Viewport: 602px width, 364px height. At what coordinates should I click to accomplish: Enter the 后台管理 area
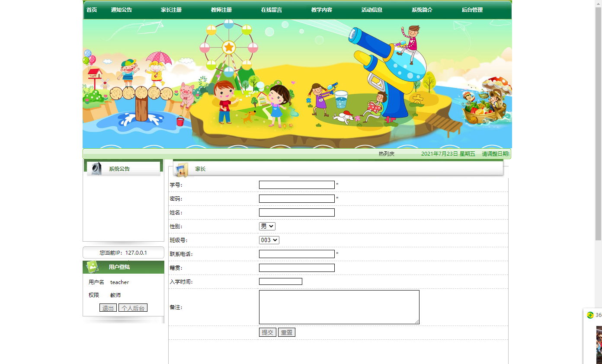pyautogui.click(x=472, y=10)
